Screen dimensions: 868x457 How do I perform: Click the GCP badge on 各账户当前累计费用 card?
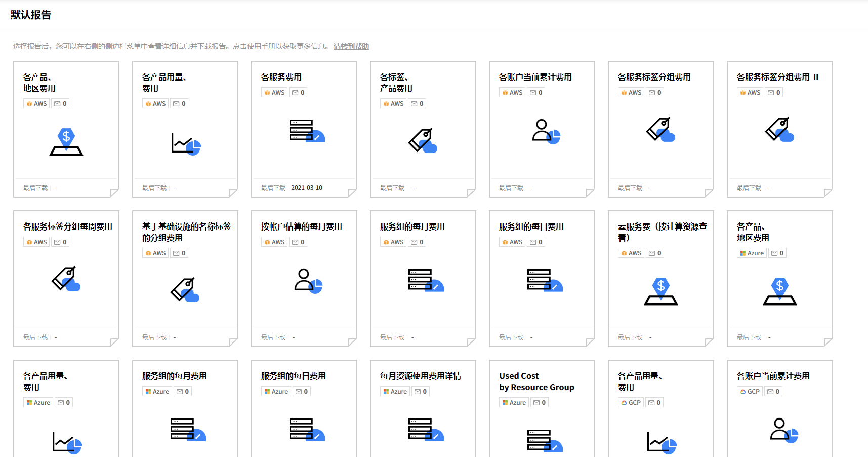pos(750,392)
